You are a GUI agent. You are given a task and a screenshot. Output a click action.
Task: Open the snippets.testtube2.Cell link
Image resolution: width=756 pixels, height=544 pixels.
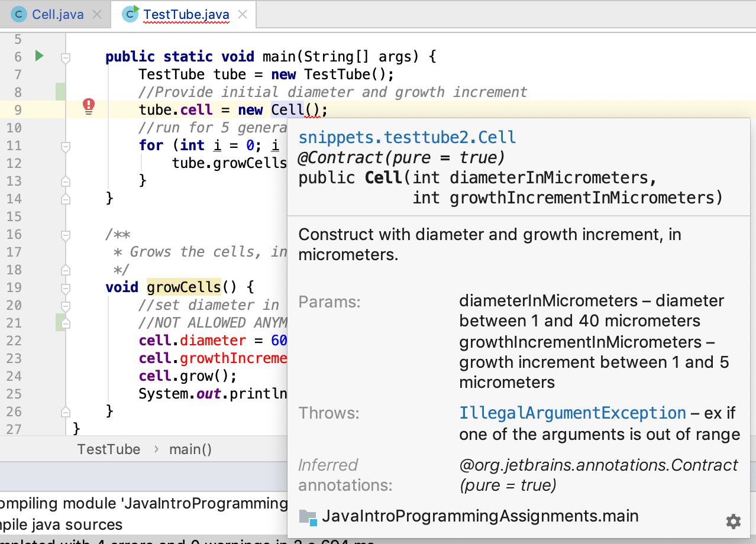407,138
